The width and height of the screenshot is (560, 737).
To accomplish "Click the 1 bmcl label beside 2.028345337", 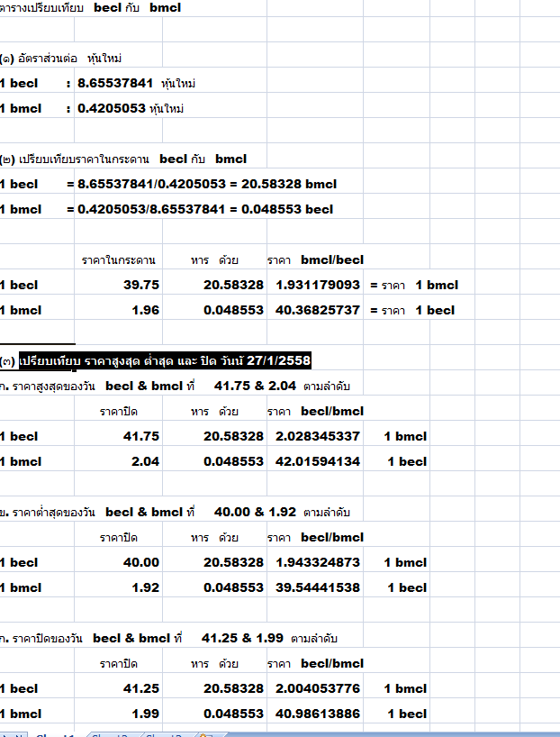I will point(405,437).
